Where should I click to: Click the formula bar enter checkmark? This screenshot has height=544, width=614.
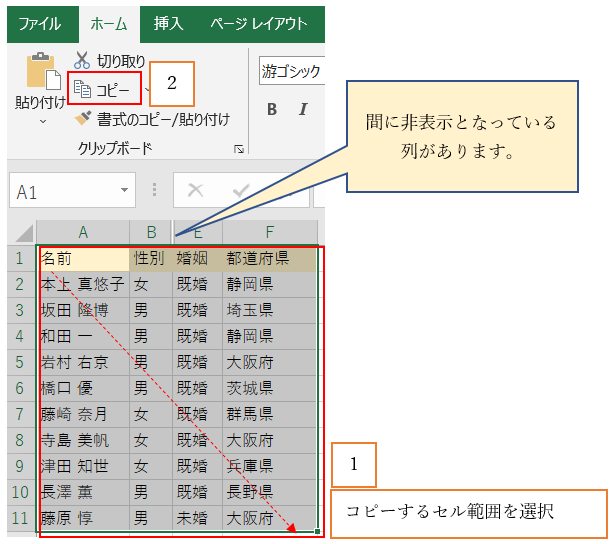pos(241,190)
